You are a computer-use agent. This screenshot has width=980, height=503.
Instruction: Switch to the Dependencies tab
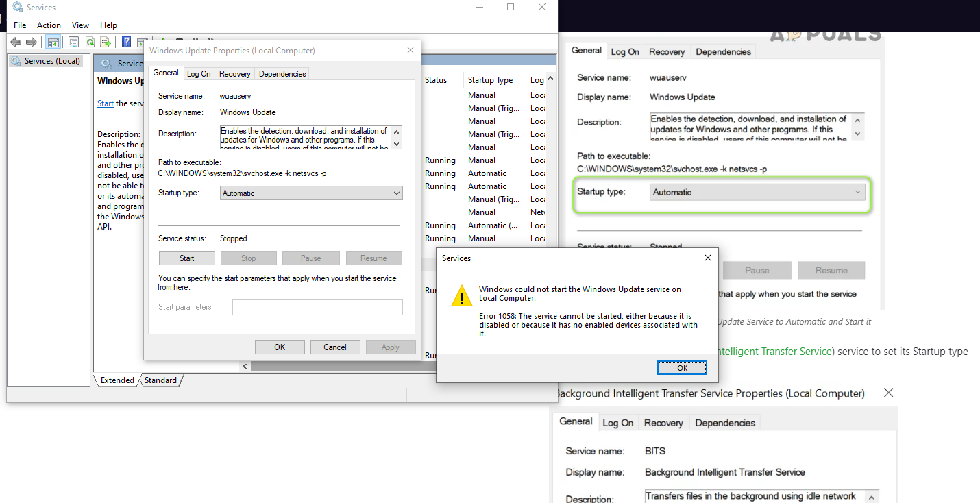tap(282, 74)
